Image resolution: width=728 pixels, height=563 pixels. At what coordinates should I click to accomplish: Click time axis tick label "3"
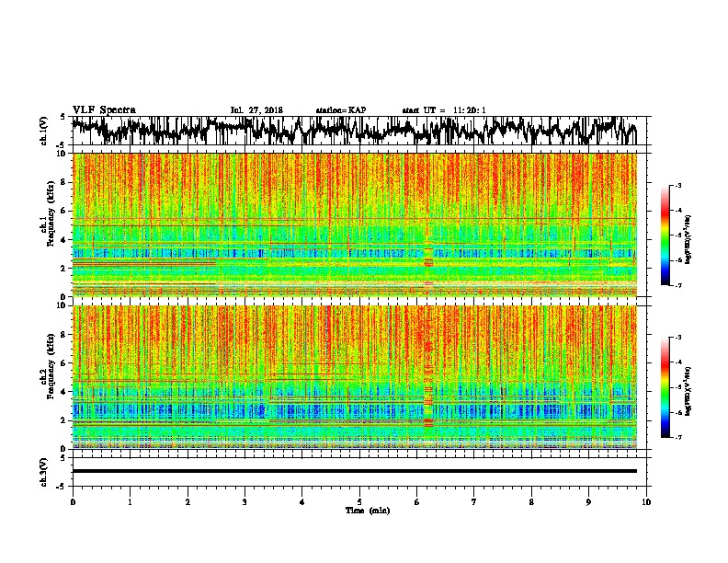[245, 502]
